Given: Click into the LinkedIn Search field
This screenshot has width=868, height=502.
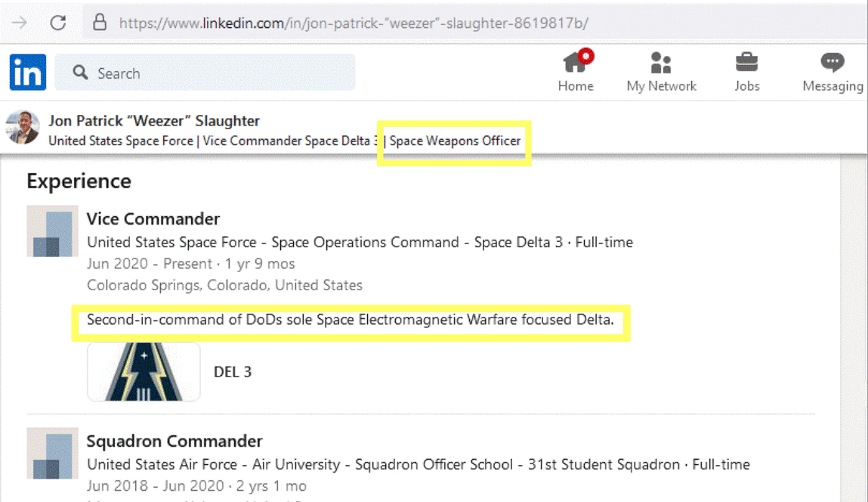Looking at the screenshot, I should (205, 73).
